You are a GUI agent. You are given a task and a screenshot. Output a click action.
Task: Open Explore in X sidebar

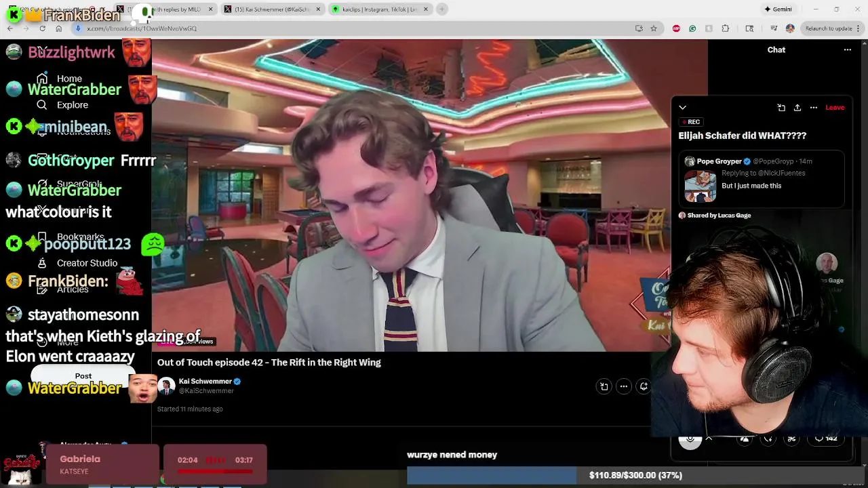click(72, 105)
